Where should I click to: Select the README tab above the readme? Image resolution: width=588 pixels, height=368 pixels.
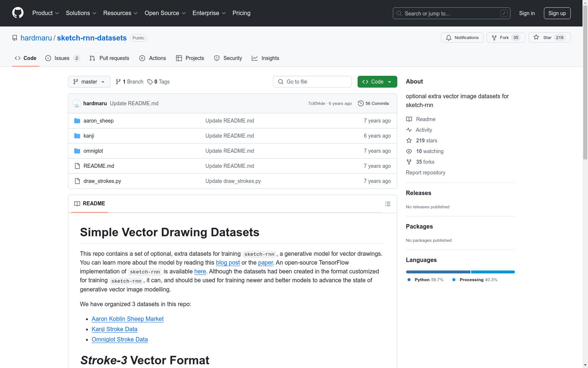tap(90, 204)
